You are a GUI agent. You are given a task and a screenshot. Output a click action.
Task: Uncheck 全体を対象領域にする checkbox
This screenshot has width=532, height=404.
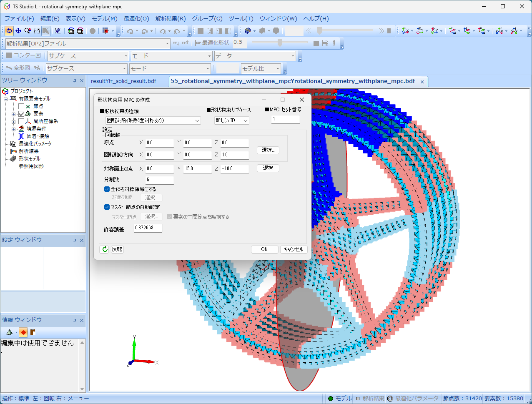tap(107, 189)
